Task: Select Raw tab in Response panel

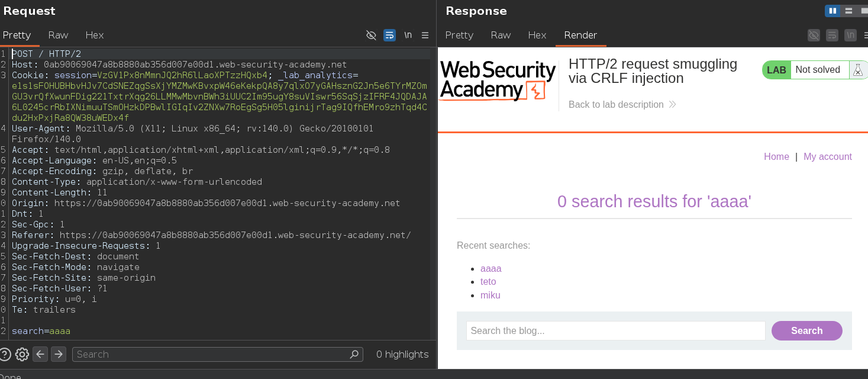Action: point(501,35)
